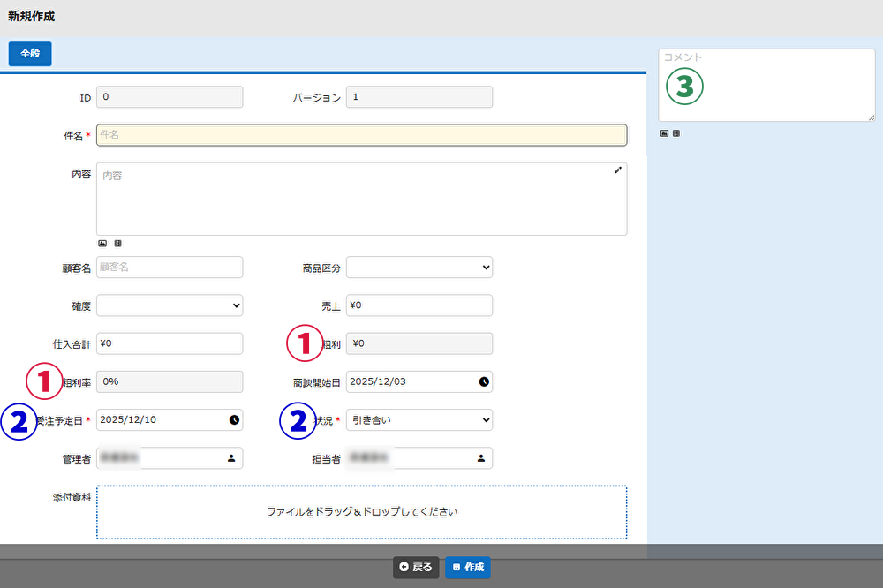Image resolution: width=883 pixels, height=588 pixels.
Task: Switch to the 全般 tab
Action: point(30,54)
